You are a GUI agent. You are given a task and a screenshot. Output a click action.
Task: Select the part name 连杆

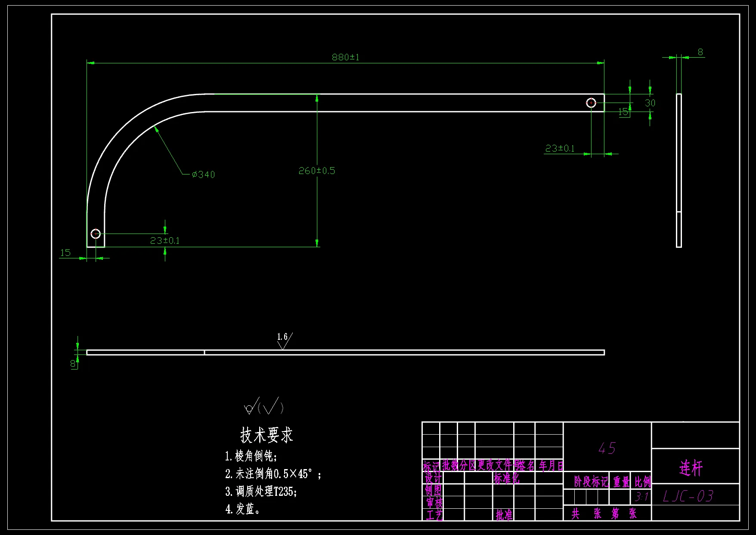click(x=691, y=468)
